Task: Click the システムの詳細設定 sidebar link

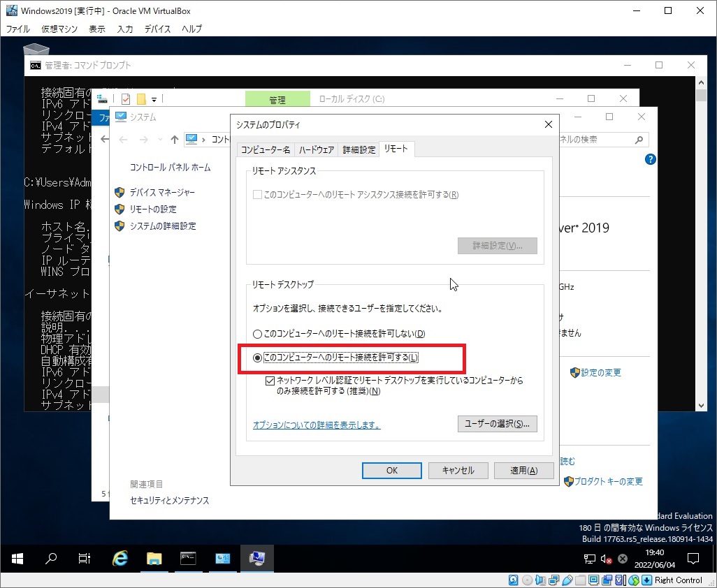Action: coord(163,226)
